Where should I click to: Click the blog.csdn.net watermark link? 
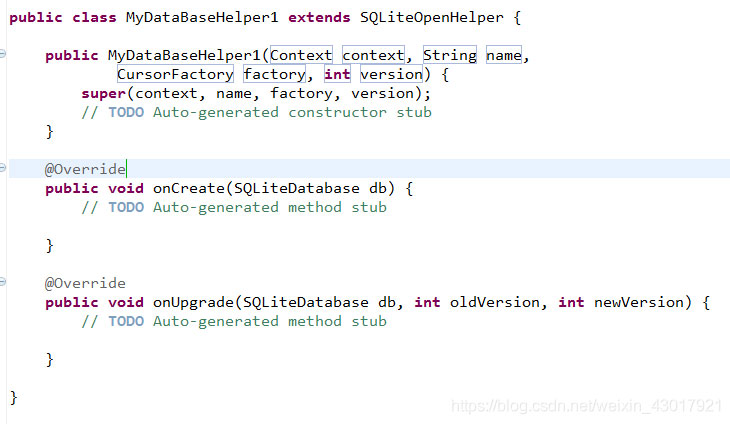pos(587,406)
